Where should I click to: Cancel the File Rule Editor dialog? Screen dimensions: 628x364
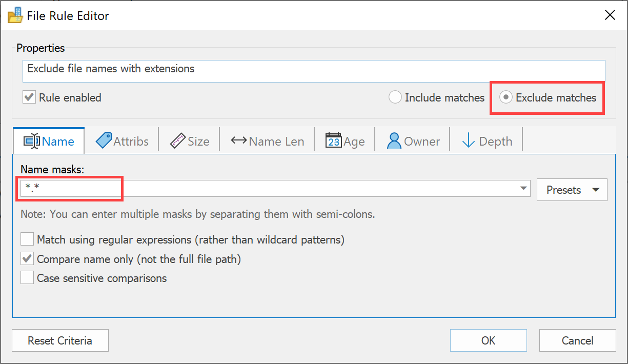[577, 340]
